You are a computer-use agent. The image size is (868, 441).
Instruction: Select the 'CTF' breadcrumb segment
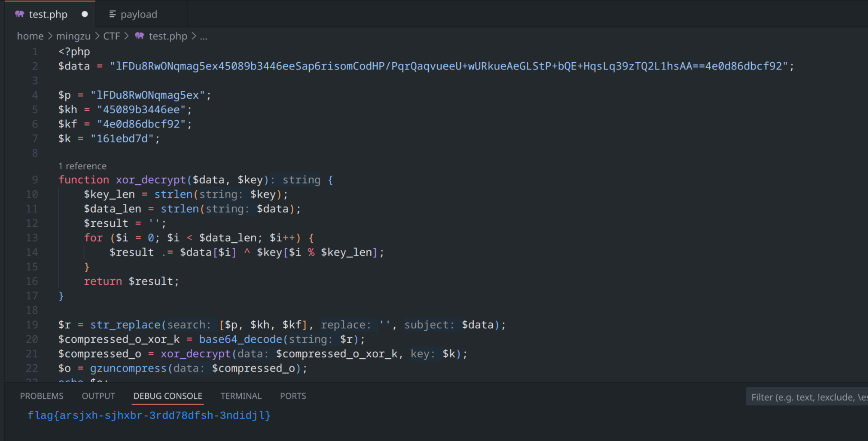(x=111, y=36)
